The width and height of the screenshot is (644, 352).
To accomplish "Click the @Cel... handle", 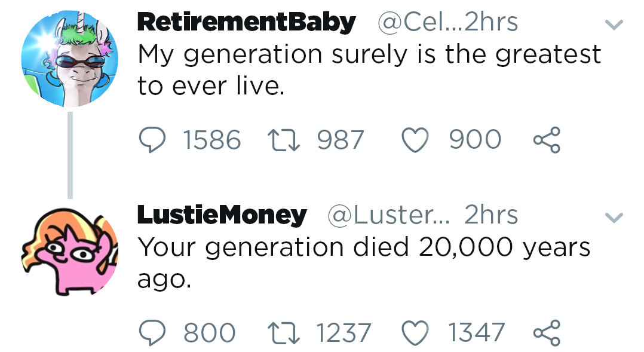I will [418, 23].
